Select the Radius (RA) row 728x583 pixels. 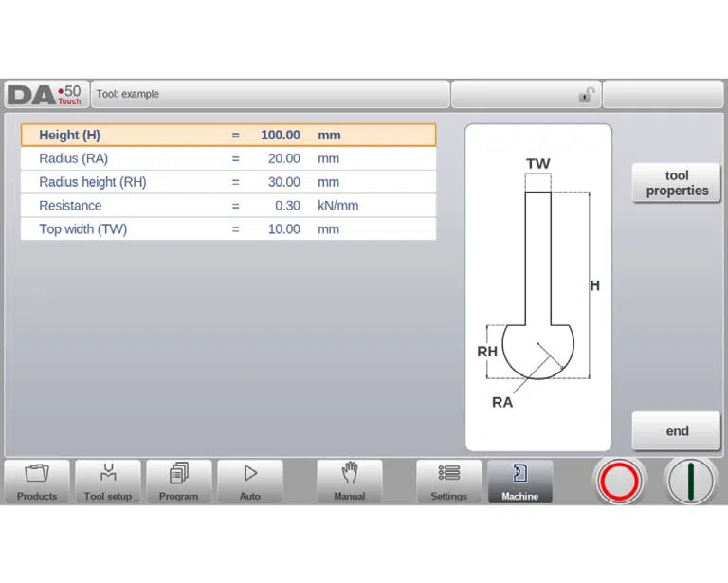pos(228,158)
